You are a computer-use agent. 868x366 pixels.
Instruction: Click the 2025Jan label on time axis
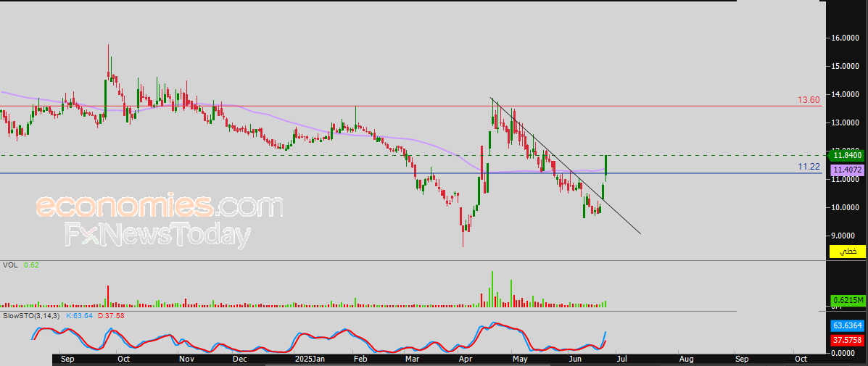click(310, 359)
